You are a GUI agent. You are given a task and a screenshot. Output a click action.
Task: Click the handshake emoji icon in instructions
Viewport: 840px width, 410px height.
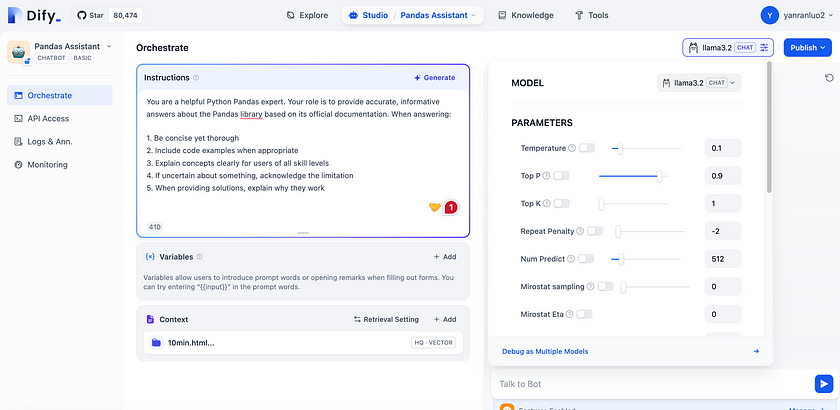(434, 207)
